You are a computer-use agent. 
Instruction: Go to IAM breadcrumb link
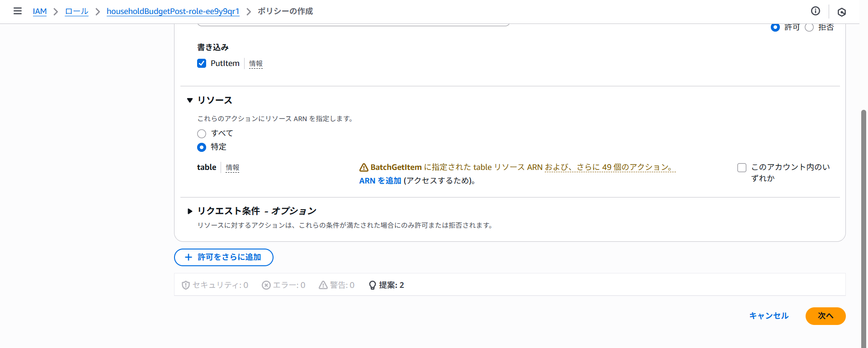[40, 11]
